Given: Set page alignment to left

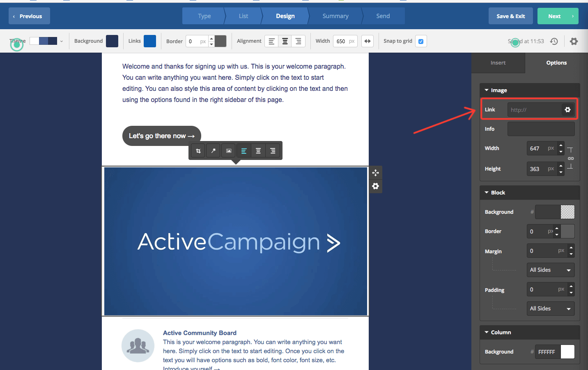Looking at the screenshot, I should point(271,41).
